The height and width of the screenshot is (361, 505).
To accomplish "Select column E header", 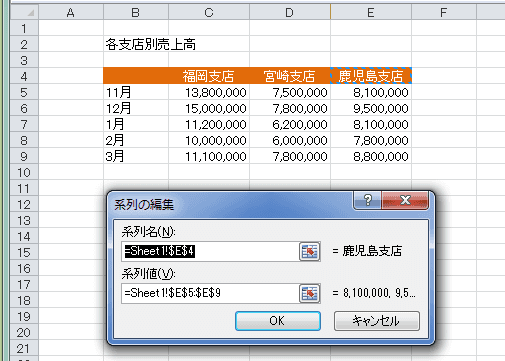I will point(371,12).
